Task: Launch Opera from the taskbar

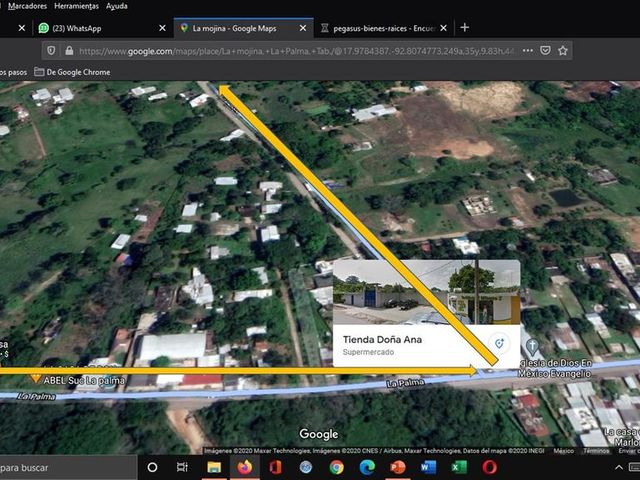Action: click(x=489, y=467)
